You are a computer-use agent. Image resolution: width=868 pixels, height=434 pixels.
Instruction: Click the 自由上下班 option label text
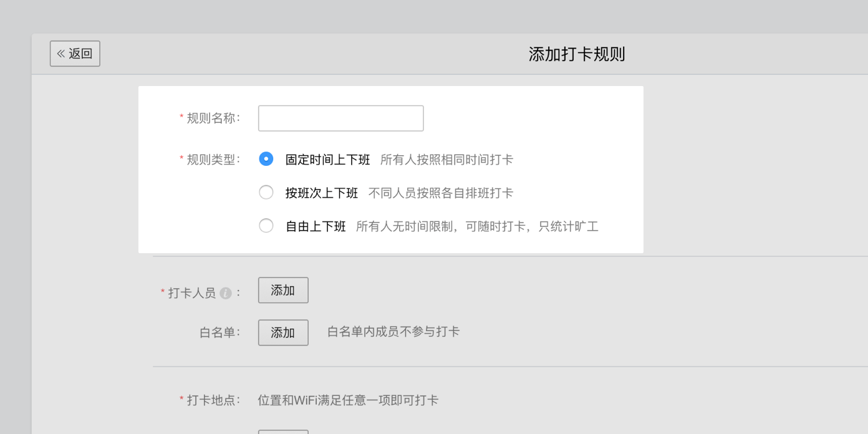316,226
